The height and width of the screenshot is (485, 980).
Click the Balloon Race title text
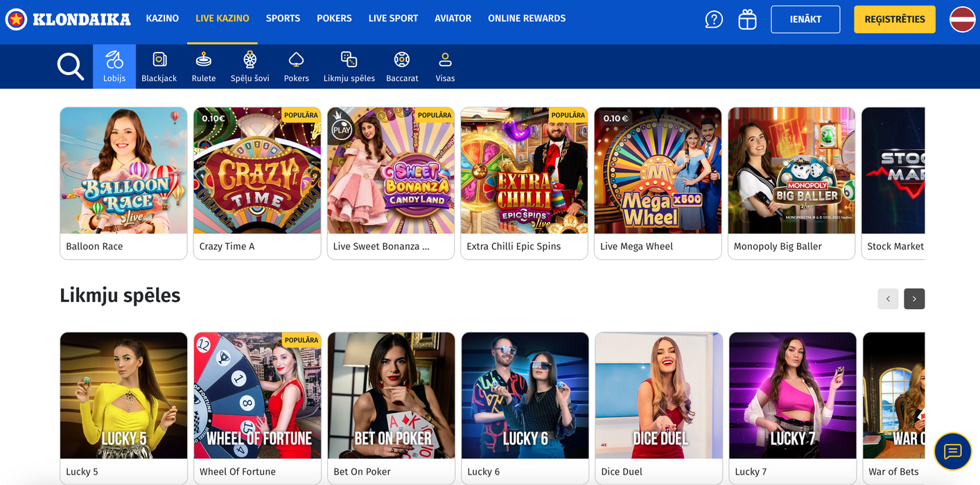tap(94, 246)
